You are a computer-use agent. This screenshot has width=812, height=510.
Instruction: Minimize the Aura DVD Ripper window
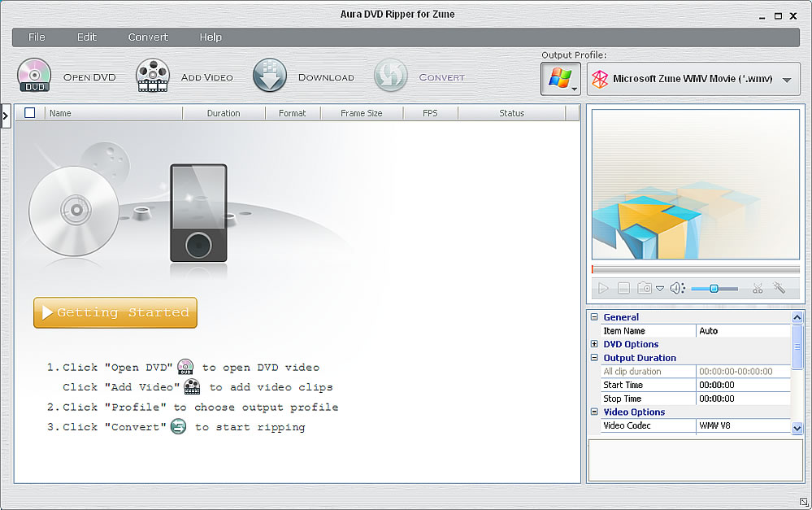pyautogui.click(x=762, y=16)
